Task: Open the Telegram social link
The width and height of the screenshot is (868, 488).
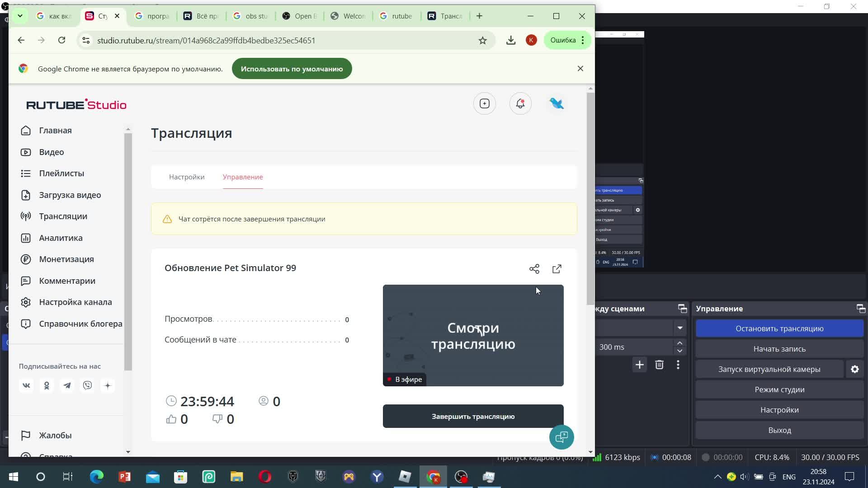Action: pyautogui.click(x=67, y=386)
